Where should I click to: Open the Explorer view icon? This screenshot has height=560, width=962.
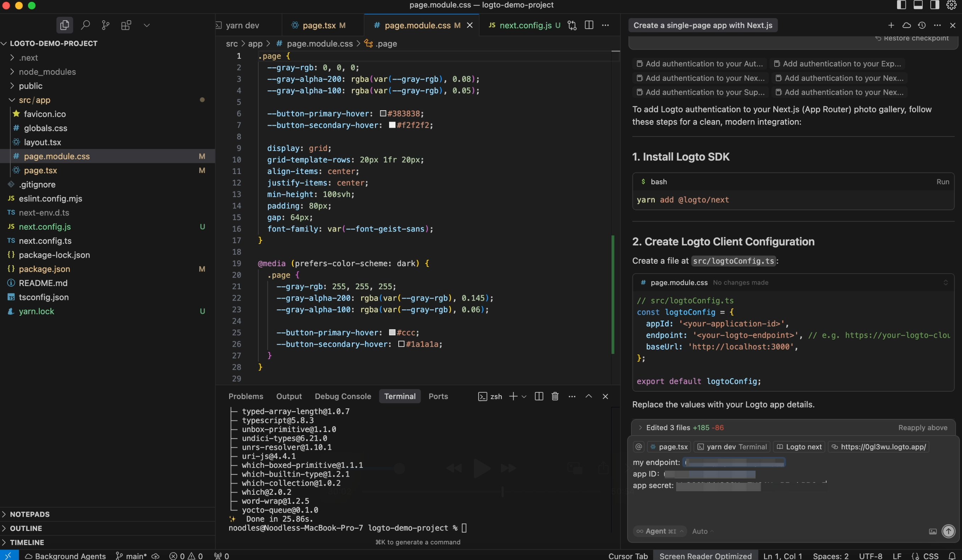click(65, 25)
